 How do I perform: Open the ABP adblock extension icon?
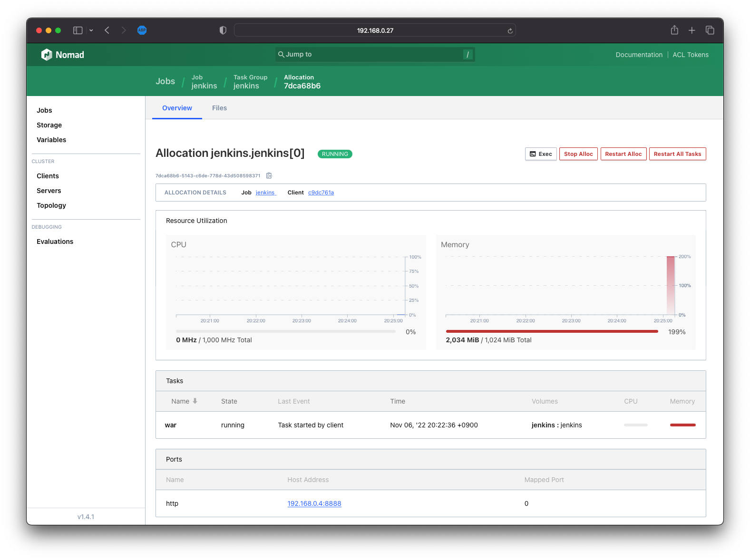(x=142, y=30)
